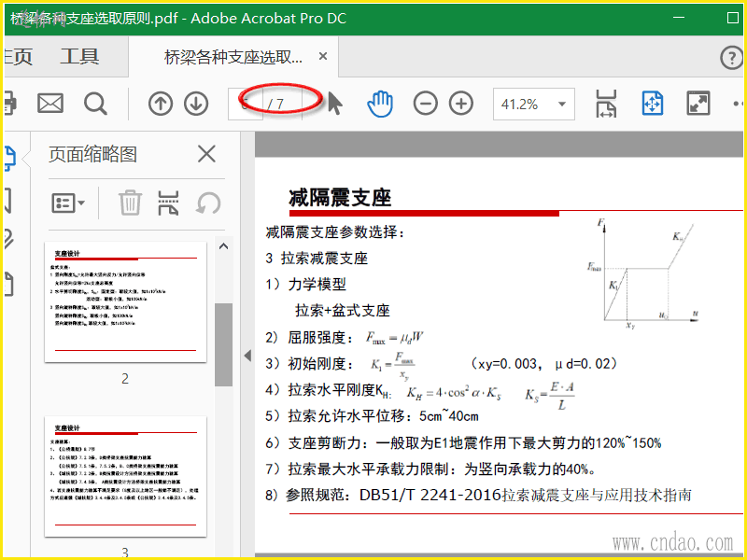This screenshot has height=560, width=747.
Task: Click the thumbnail panel scrollbar thumb
Action: pyautogui.click(x=223, y=344)
